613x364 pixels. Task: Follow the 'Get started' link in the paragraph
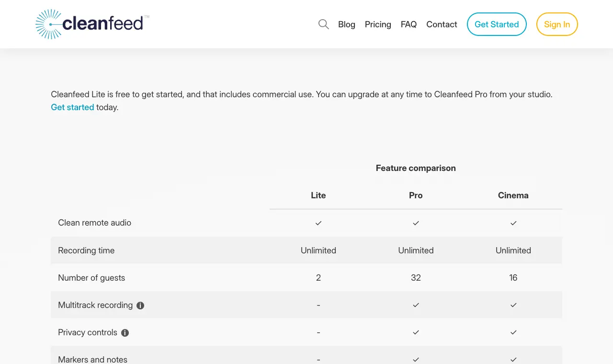tap(72, 107)
